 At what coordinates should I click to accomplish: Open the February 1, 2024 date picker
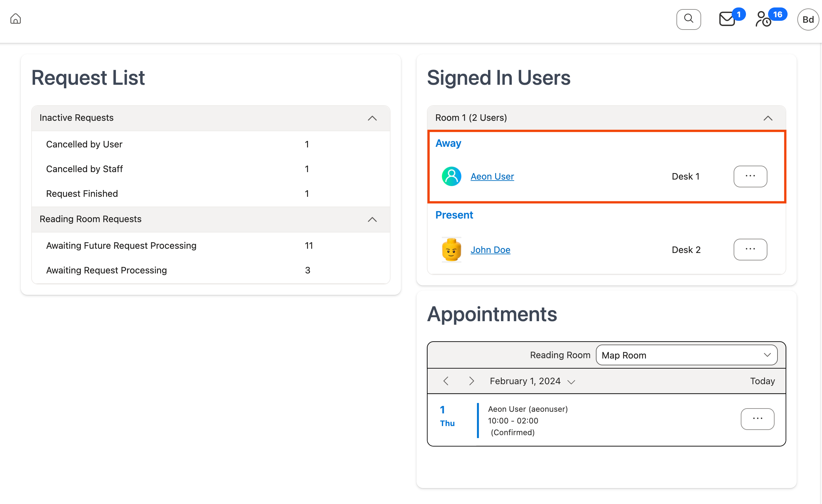click(x=532, y=381)
